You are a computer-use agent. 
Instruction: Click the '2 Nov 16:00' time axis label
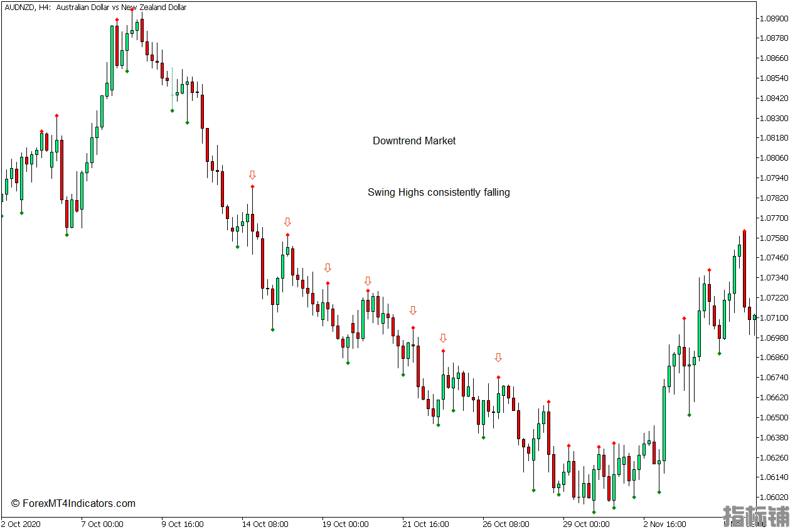click(x=665, y=524)
